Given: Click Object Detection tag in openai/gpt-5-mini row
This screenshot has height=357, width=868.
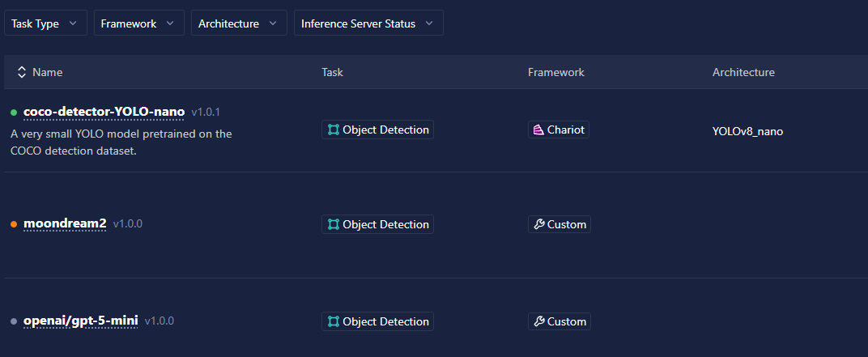Looking at the screenshot, I should (x=377, y=321).
